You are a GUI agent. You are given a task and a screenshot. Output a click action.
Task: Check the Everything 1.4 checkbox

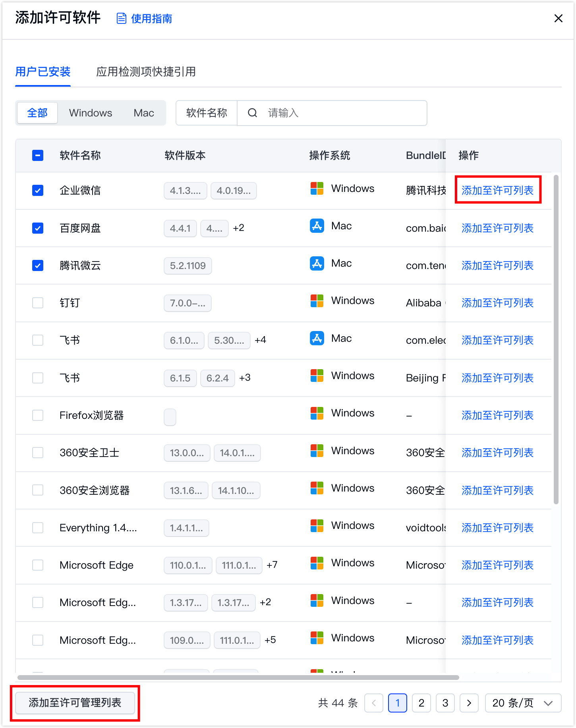[38, 528]
